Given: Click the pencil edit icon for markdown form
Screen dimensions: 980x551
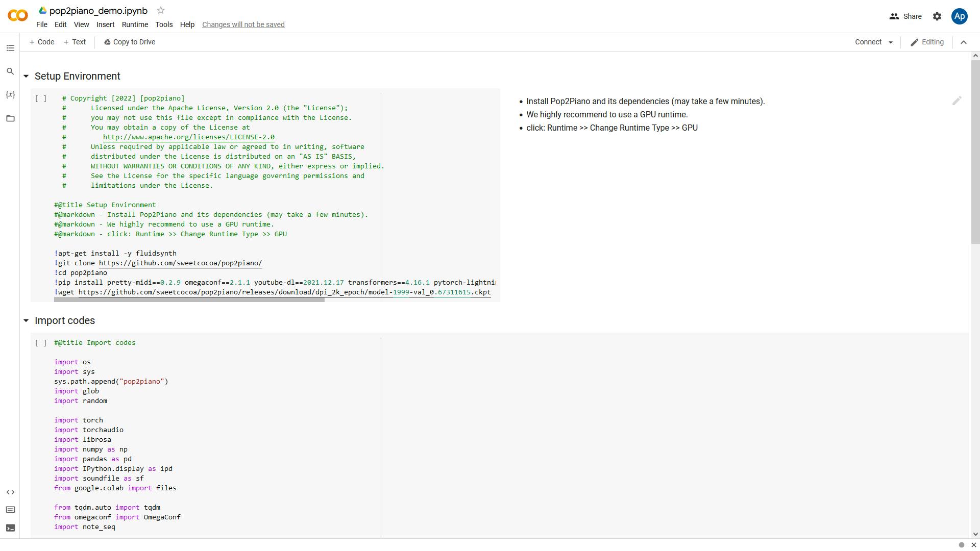Looking at the screenshot, I should click(x=957, y=101).
